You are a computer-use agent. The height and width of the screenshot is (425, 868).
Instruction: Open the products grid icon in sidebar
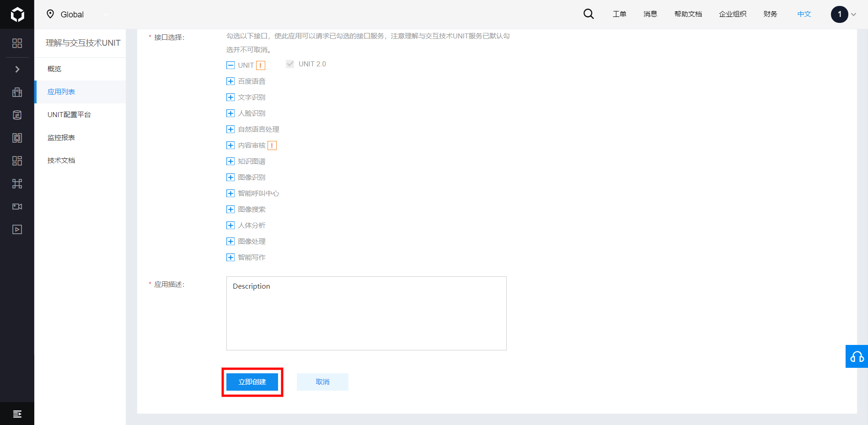(17, 43)
